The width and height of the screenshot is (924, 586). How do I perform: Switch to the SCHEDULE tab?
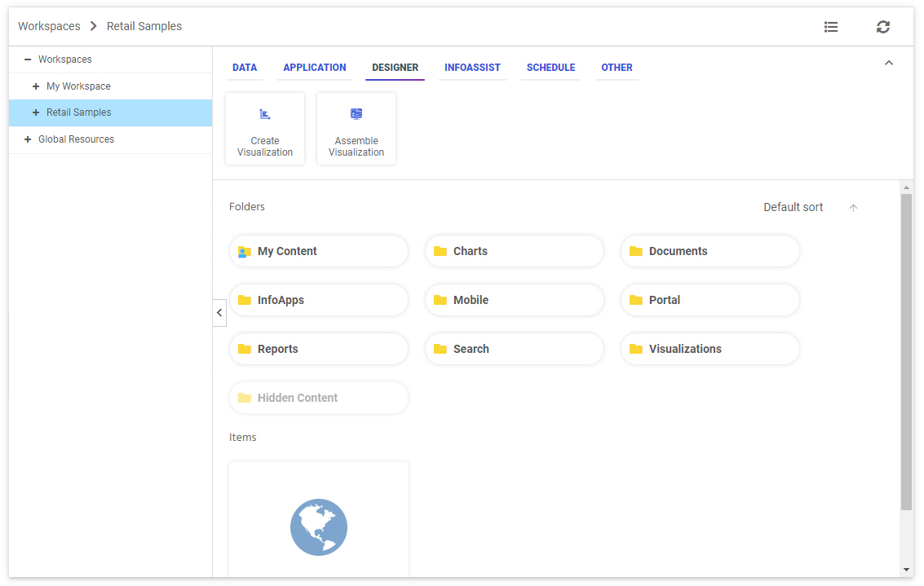(550, 68)
